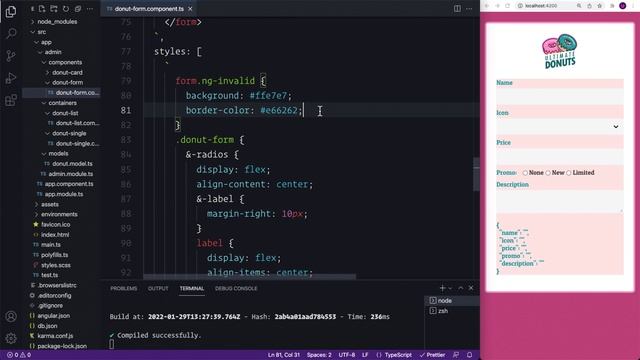640x360 pixels.
Task: Open the Icon dropdown in donut form
Action: click(560, 127)
